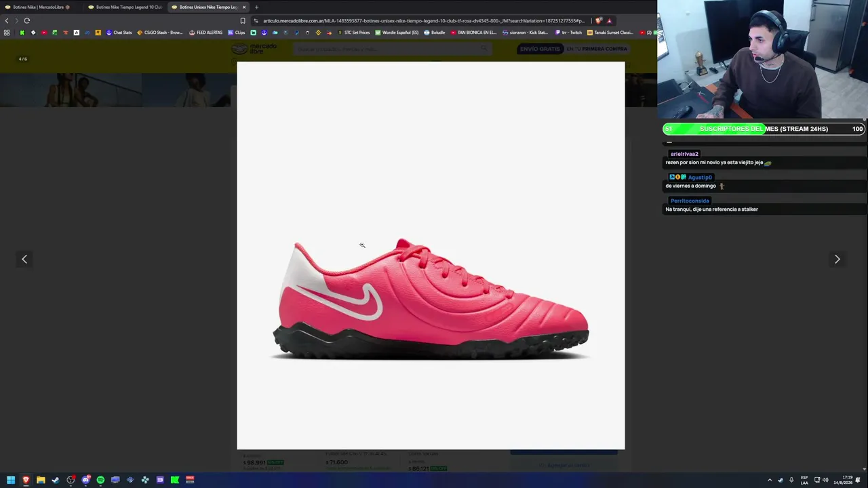Open the Windows Start menu
Screen dimensions: 868x488
(11, 480)
